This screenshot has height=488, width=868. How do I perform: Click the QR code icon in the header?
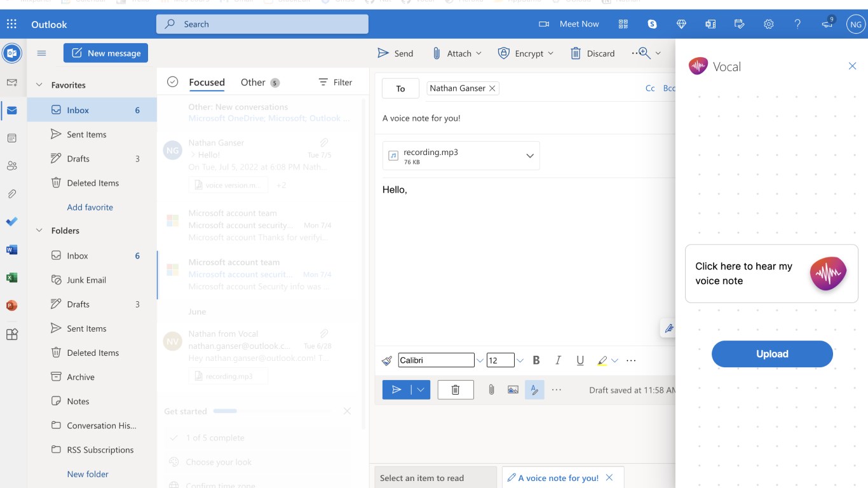click(x=623, y=24)
